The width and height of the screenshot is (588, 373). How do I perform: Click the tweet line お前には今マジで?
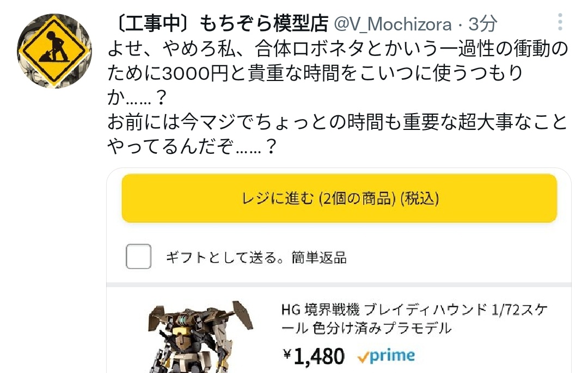click(x=337, y=122)
